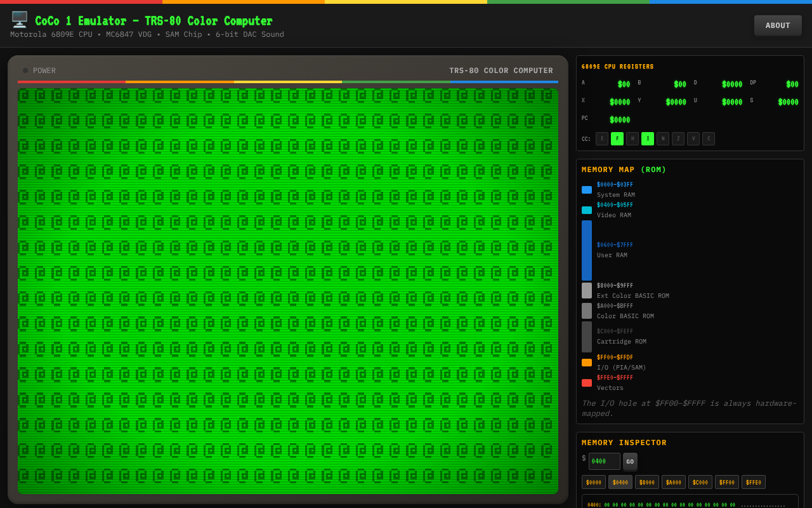Toggle the F interrupt flag

(617, 138)
